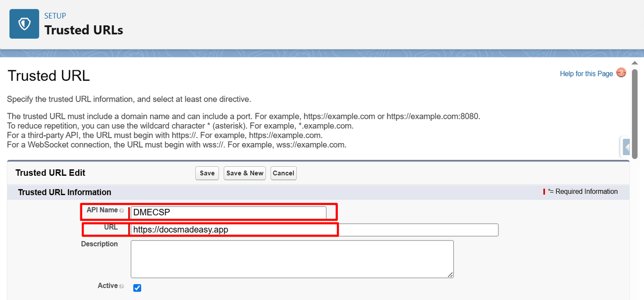Click the vertical scrollbar thumb
This screenshot has width=644, height=300.
pos(635,114)
